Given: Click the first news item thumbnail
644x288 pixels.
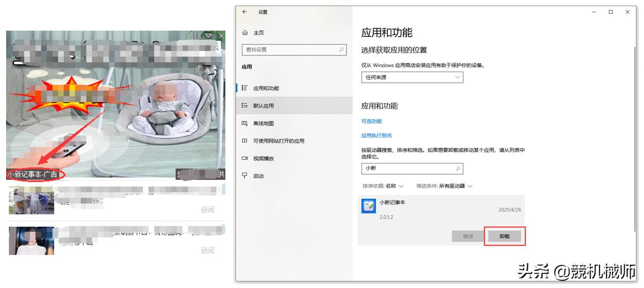Looking at the screenshot, I should 31,200.
